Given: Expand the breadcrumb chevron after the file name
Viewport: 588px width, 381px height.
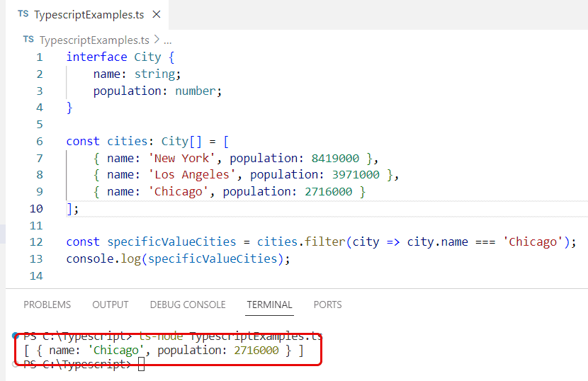Looking at the screenshot, I should coord(157,40).
